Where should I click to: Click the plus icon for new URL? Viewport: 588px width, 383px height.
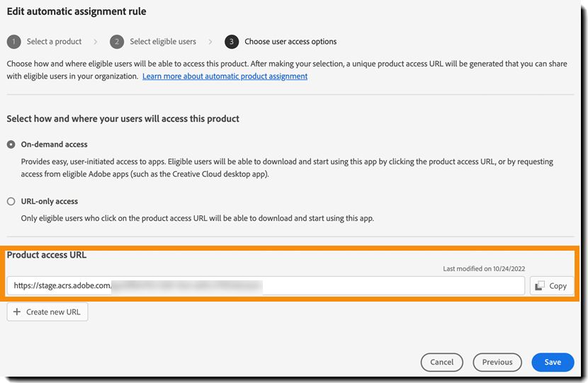[17, 311]
